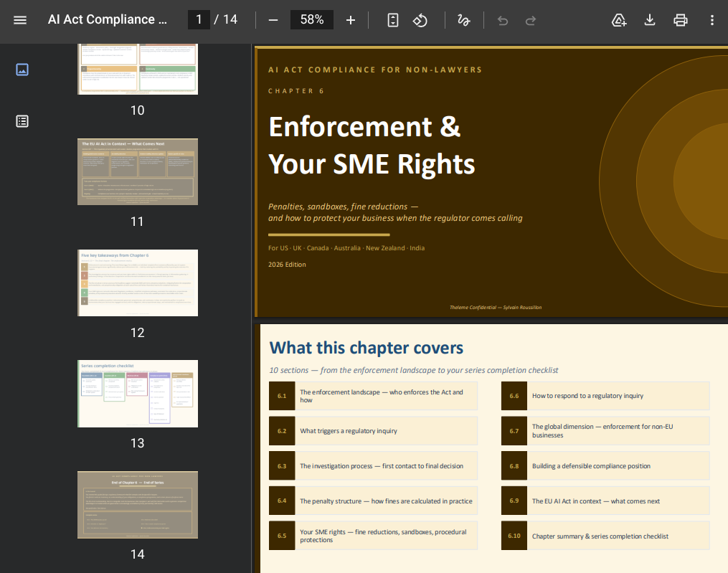The height and width of the screenshot is (573, 728).
Task: Show the document outline view
Action: coord(22,121)
